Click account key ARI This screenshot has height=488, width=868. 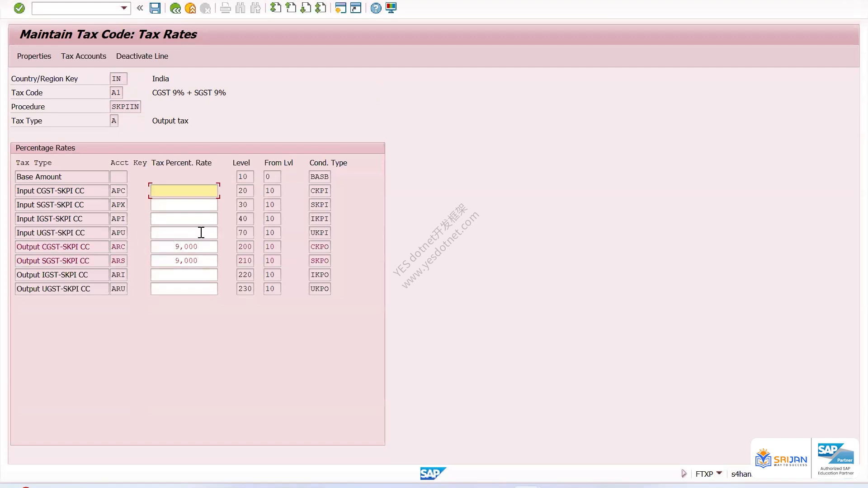(118, 275)
